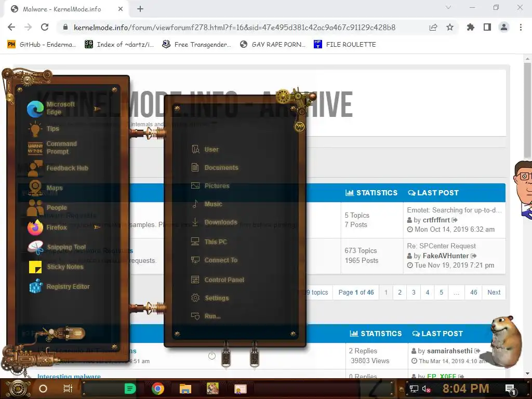This screenshot has width=532, height=399.
Task: Bookmark this page with star icon
Action: [x=450, y=27]
